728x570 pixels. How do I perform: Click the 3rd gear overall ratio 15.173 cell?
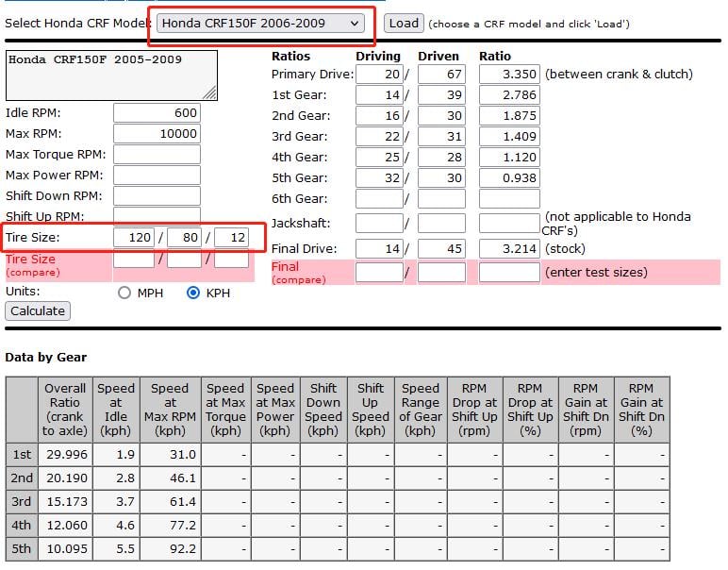point(65,502)
